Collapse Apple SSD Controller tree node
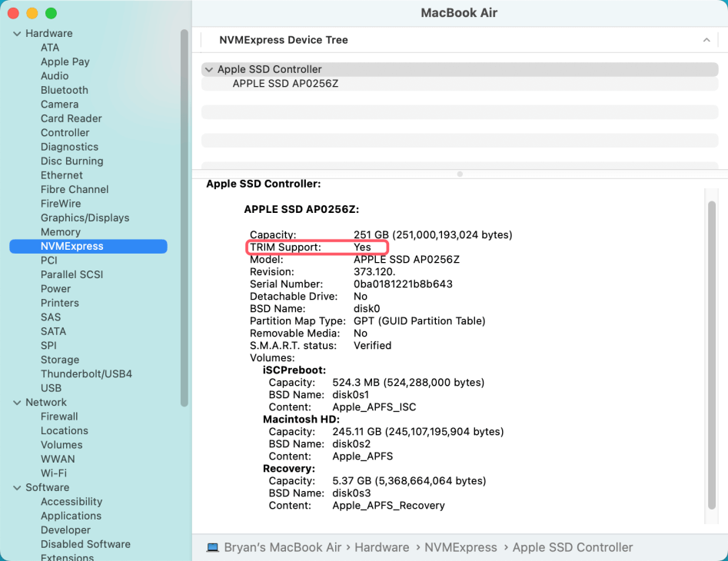 coord(208,69)
